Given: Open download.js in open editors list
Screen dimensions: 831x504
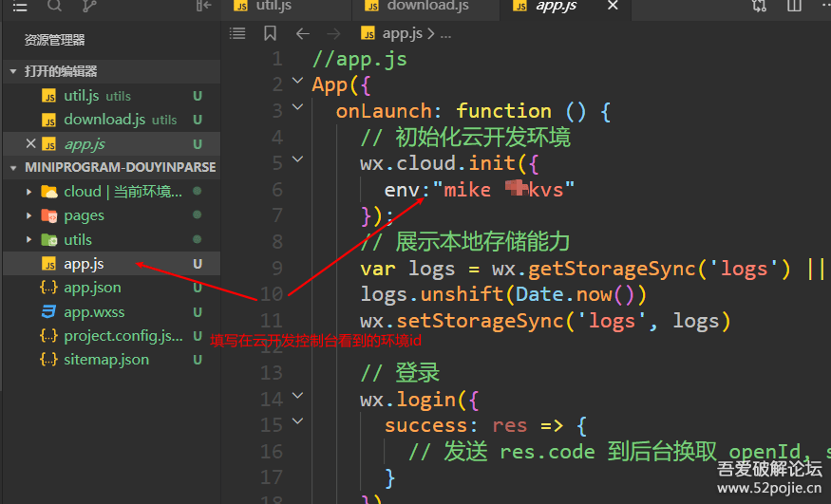Looking at the screenshot, I should (x=104, y=120).
